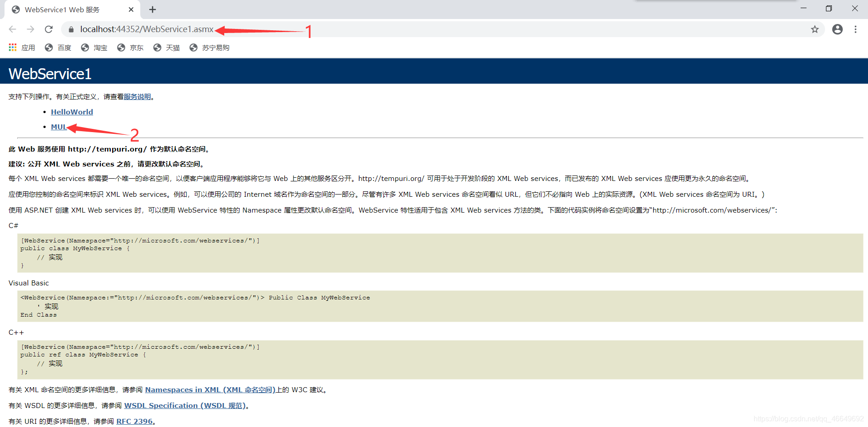Open the Namespaces in XML link
The height and width of the screenshot is (427, 868).
pyautogui.click(x=210, y=389)
